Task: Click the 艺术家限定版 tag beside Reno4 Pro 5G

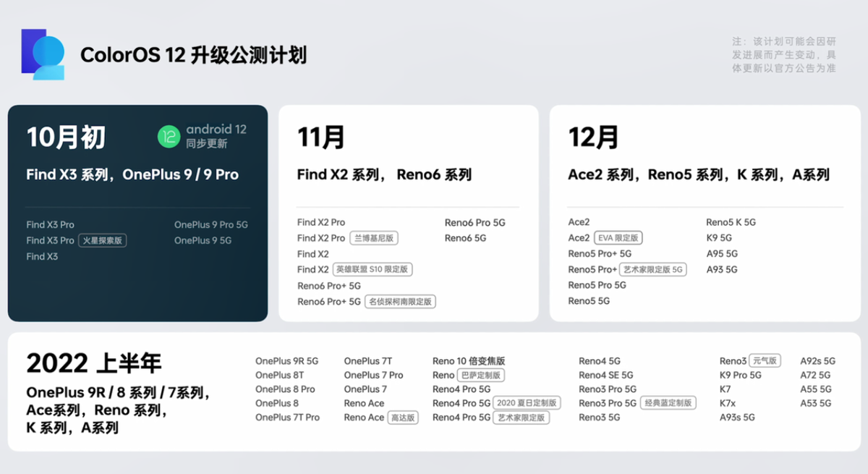Action: point(522,418)
